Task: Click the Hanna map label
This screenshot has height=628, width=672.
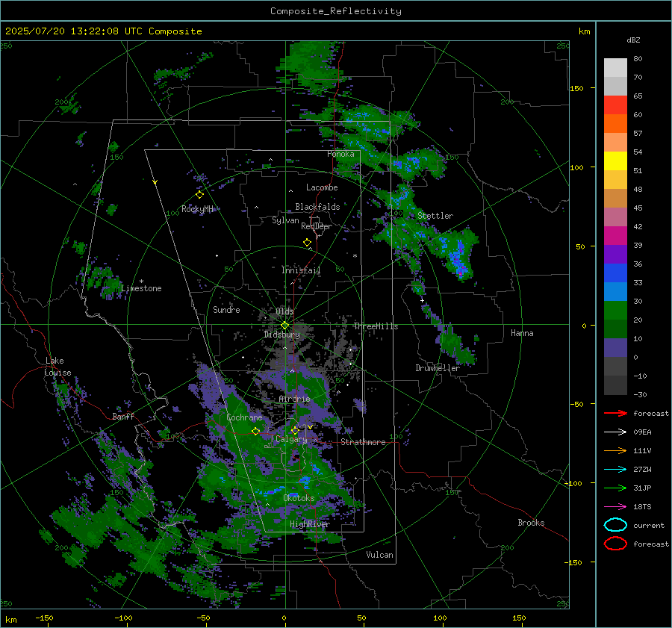Action: (522, 333)
